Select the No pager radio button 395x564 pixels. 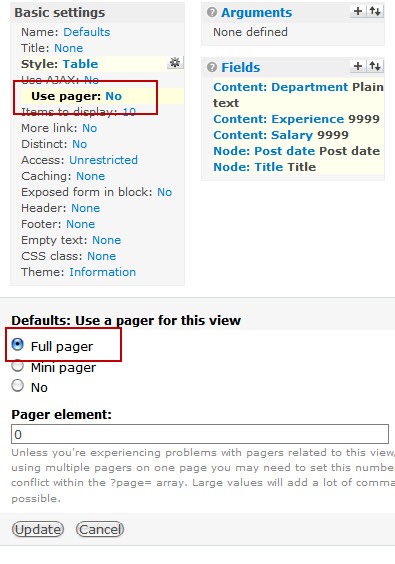point(17,386)
